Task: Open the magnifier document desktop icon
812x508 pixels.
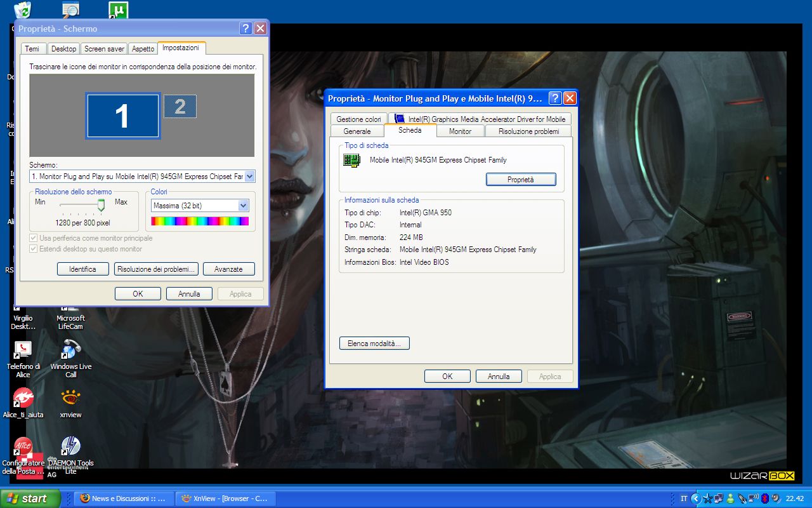Action: click(x=70, y=9)
